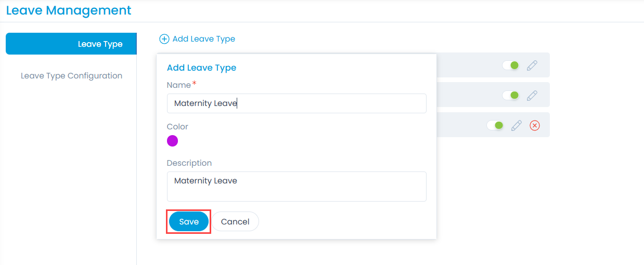Click the pencil icon next to the red delete icon
This screenshot has width=644, height=265.
pos(516,126)
